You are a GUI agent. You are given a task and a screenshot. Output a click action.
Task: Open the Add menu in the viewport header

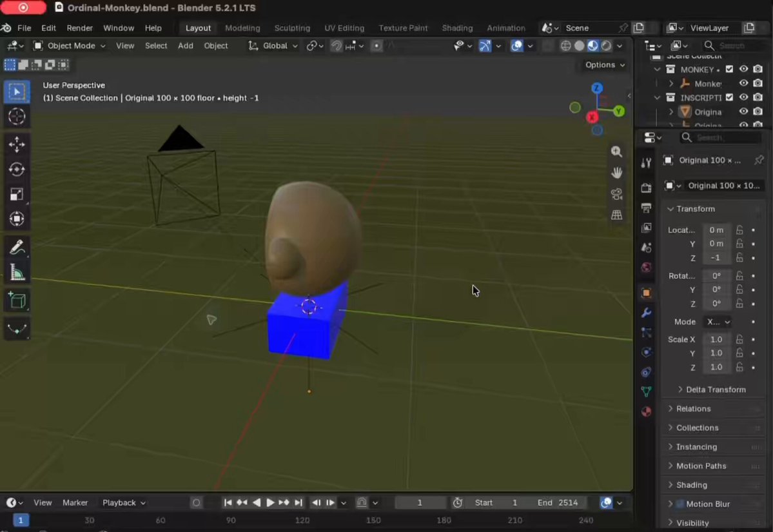[x=186, y=46]
